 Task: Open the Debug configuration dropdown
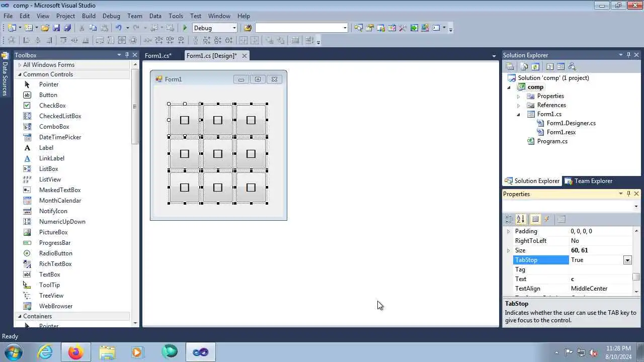pos(234,28)
